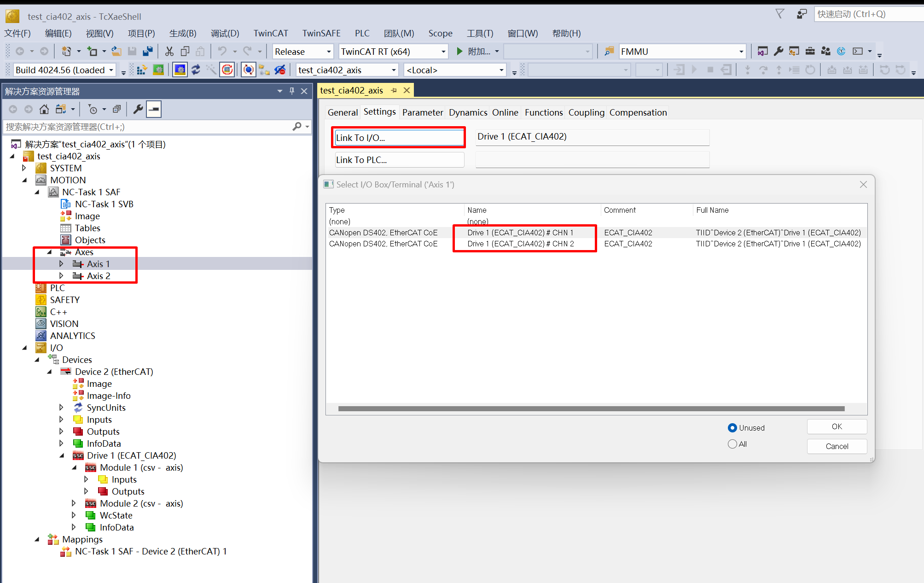Close the Select I/O Box/Terminal dialog

coord(863,184)
